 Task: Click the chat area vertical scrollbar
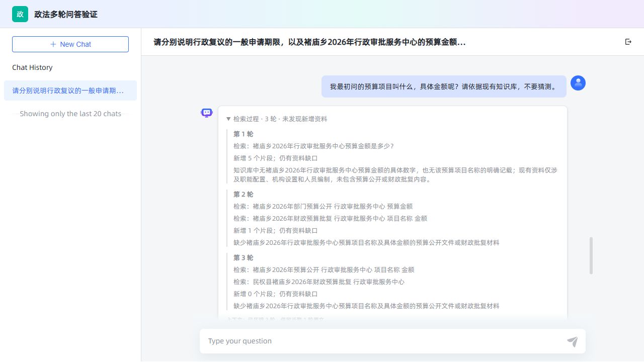point(591,255)
